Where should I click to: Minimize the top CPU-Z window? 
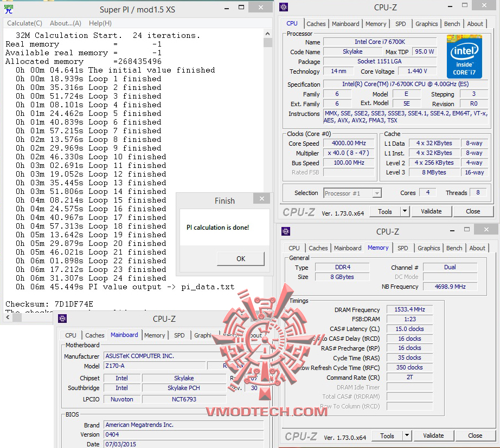(x=450, y=7)
